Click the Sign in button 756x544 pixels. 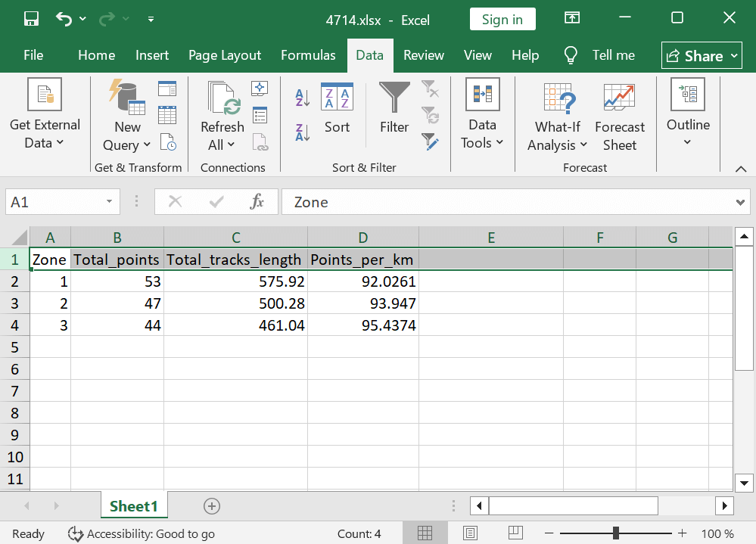point(502,20)
